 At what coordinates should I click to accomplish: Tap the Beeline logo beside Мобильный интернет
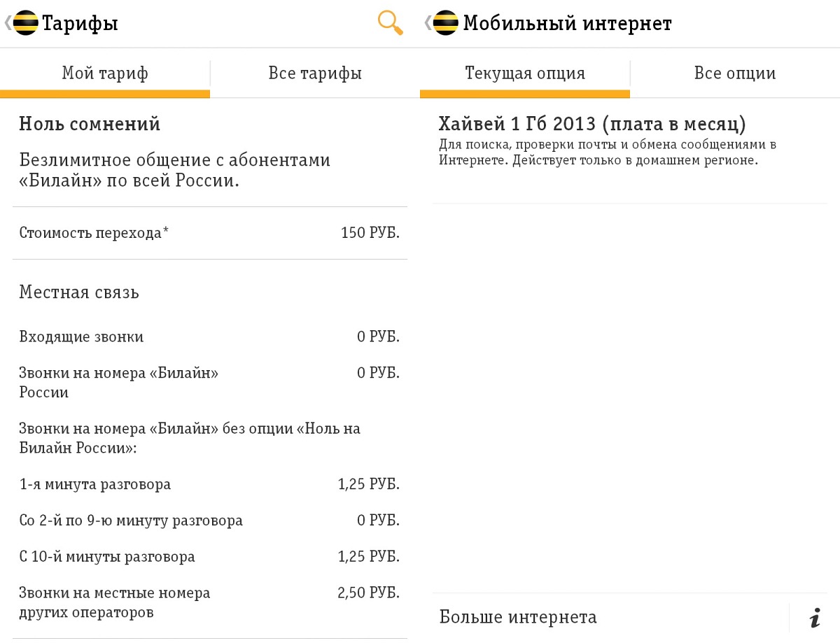pyautogui.click(x=446, y=23)
